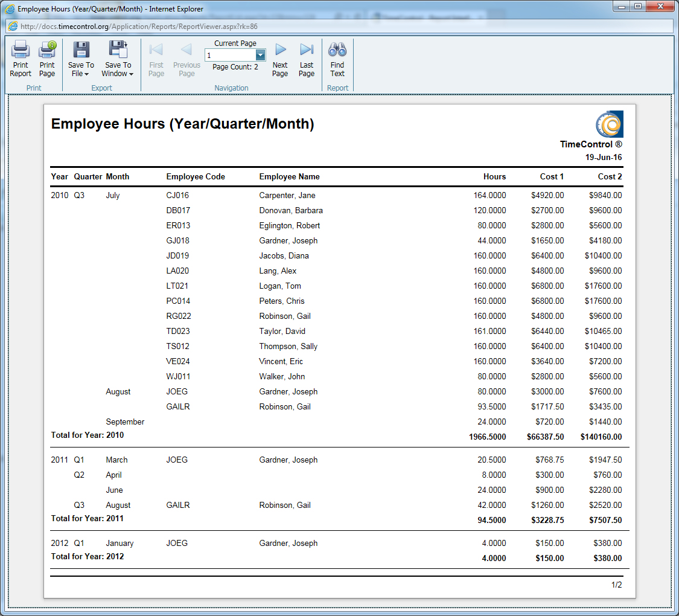The image size is (679, 616).
Task: Click the June month label
Action: tap(114, 490)
